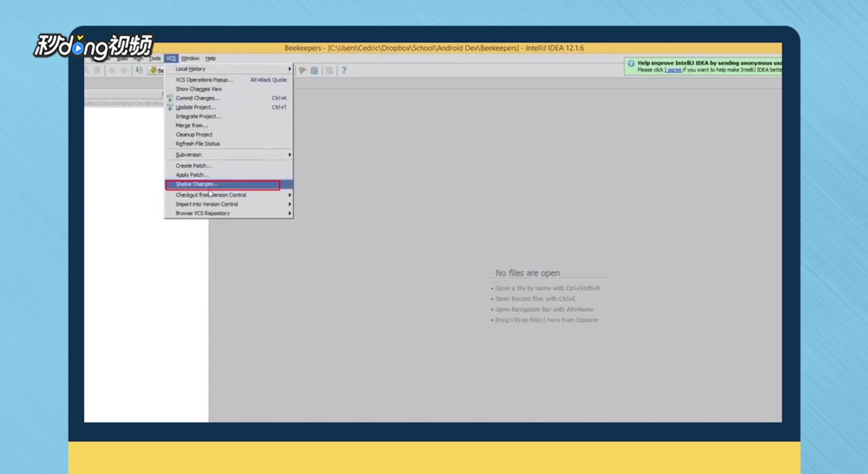Choose Create Patch entry

(229, 166)
